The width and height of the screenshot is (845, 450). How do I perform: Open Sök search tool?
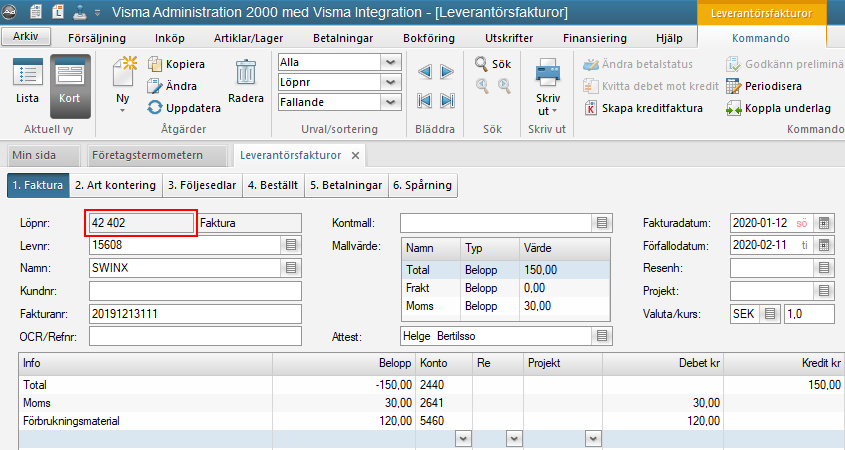click(x=493, y=64)
